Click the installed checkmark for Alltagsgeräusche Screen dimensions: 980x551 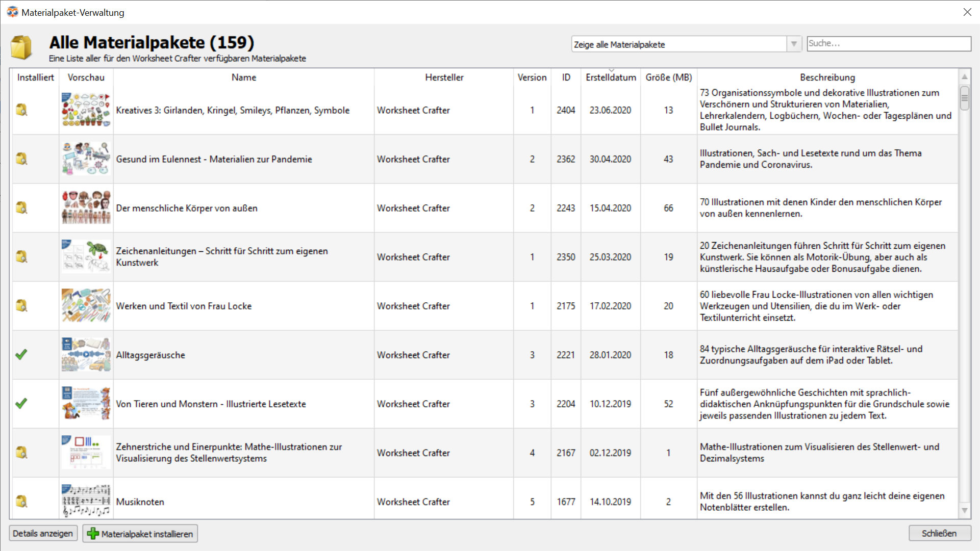tap(21, 355)
